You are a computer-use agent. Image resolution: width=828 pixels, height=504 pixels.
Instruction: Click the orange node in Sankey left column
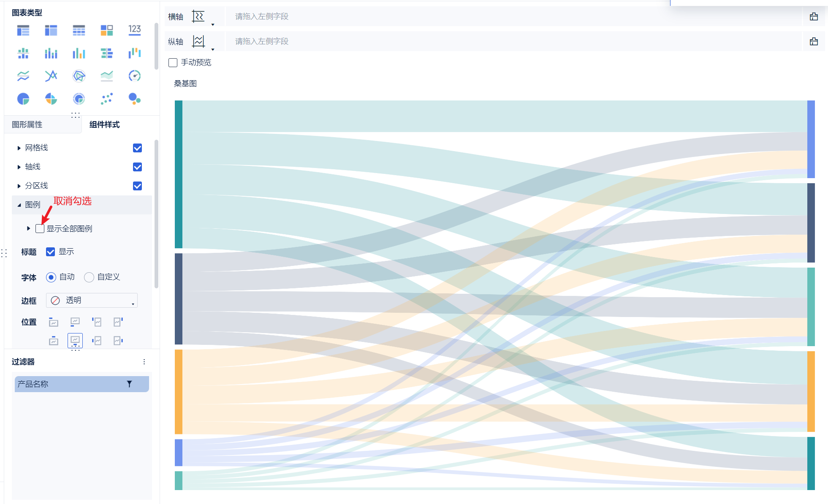click(179, 391)
